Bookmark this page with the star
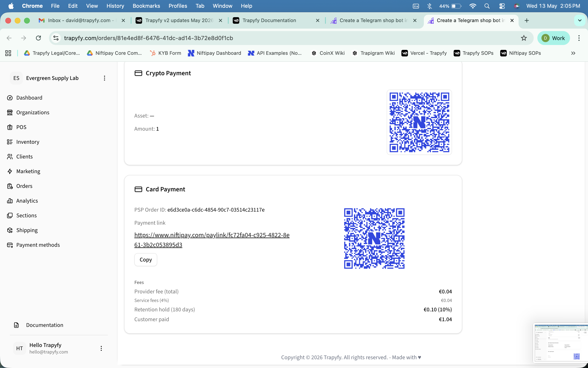This screenshot has height=368, width=588. click(524, 38)
